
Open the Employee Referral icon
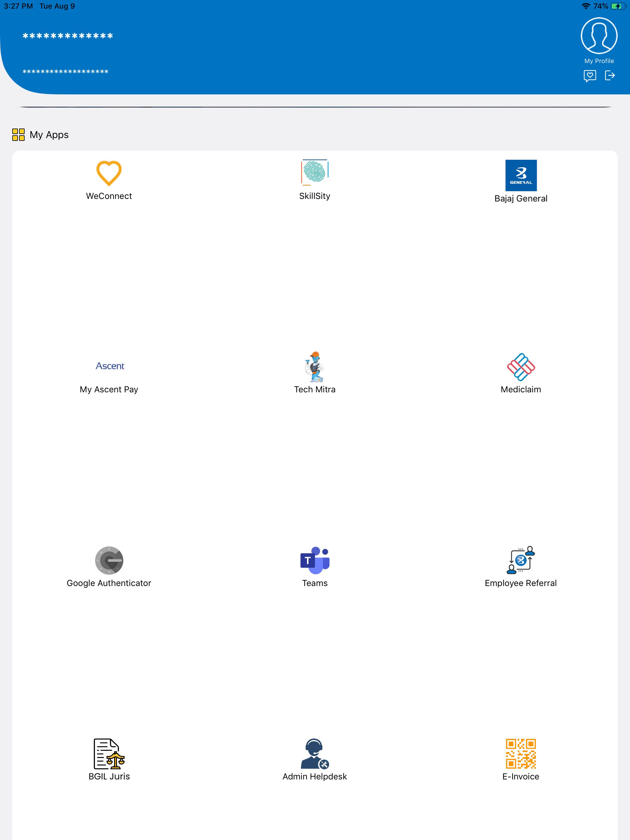pos(521,560)
